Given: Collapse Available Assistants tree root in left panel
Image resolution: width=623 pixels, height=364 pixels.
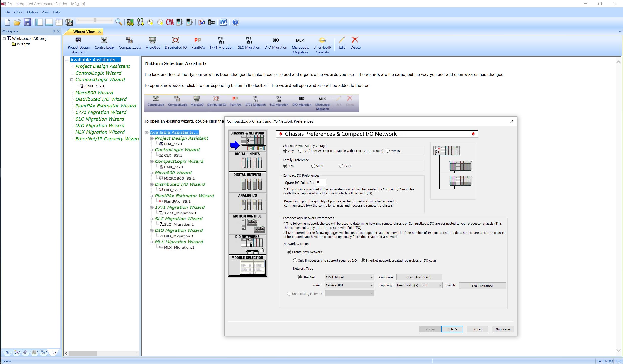Looking at the screenshot, I should [x=67, y=60].
